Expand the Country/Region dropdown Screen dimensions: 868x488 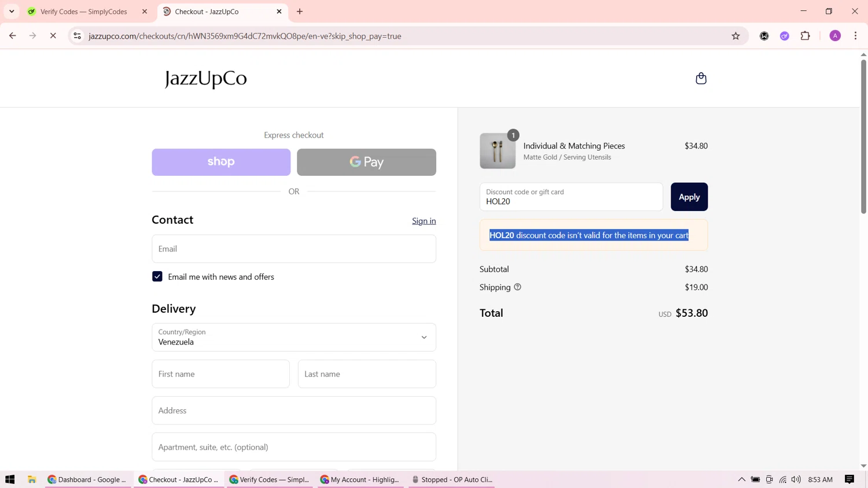(294, 337)
